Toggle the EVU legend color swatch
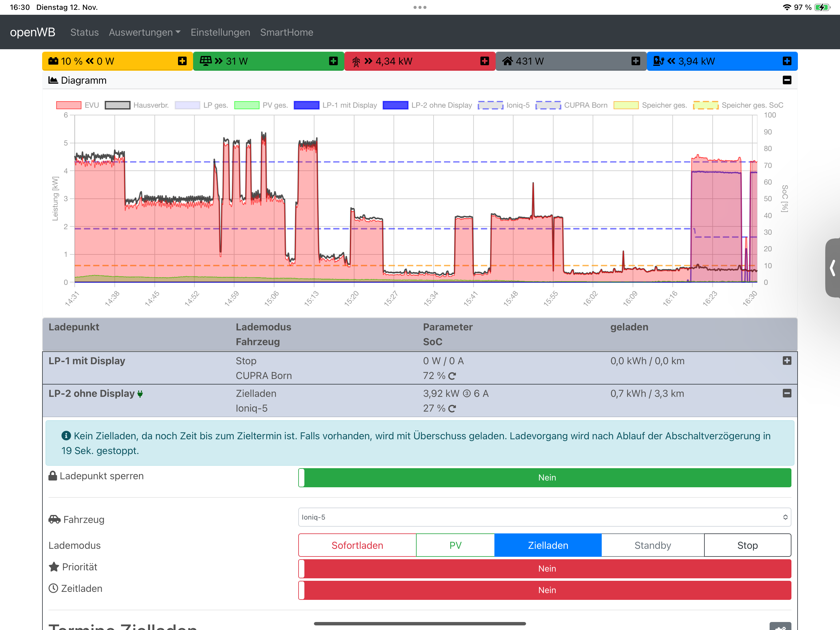Image resolution: width=840 pixels, height=630 pixels. pos(68,105)
